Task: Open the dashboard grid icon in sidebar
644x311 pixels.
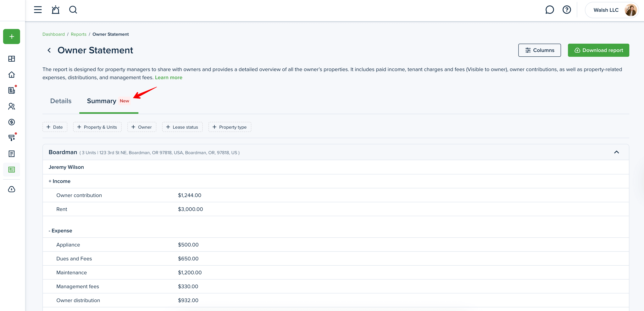Action: click(12, 59)
